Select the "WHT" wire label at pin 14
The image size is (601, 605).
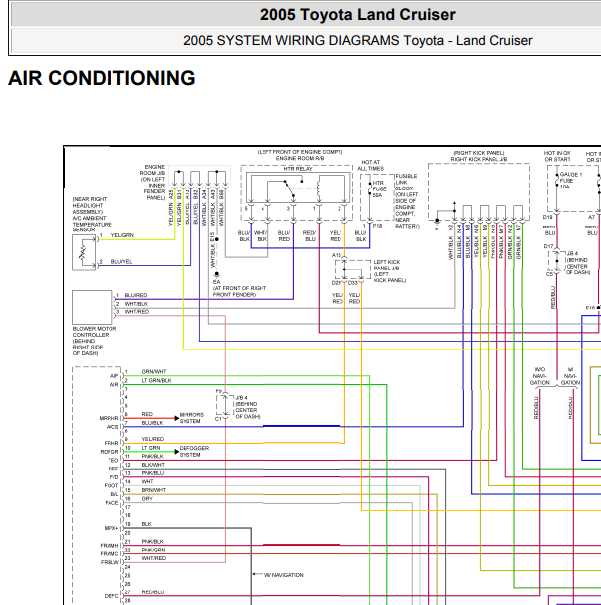[147, 482]
